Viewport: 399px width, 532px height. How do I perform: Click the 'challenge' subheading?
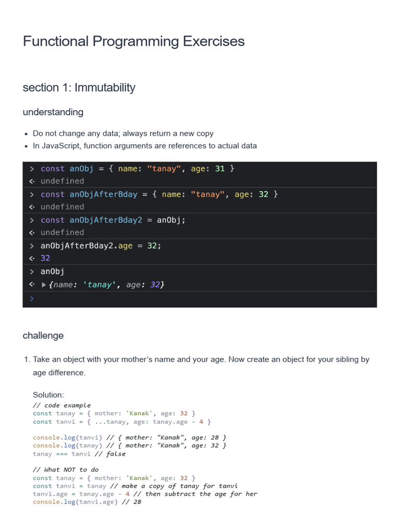click(43, 336)
